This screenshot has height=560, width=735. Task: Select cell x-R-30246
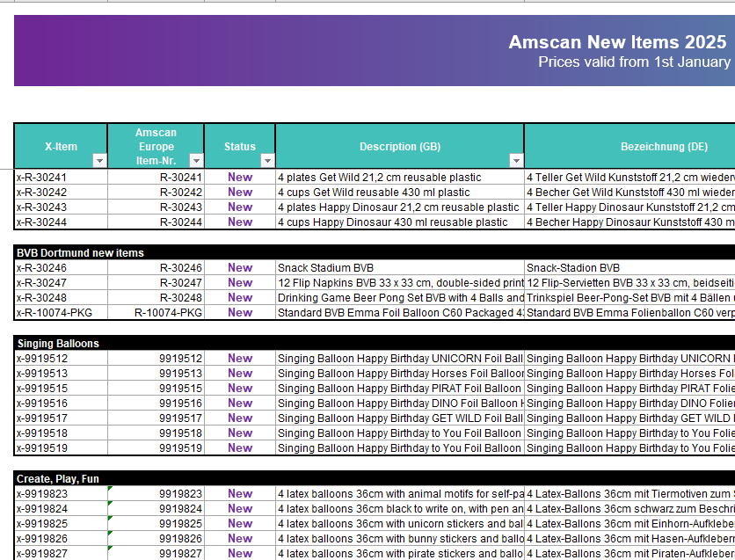[x=61, y=267]
